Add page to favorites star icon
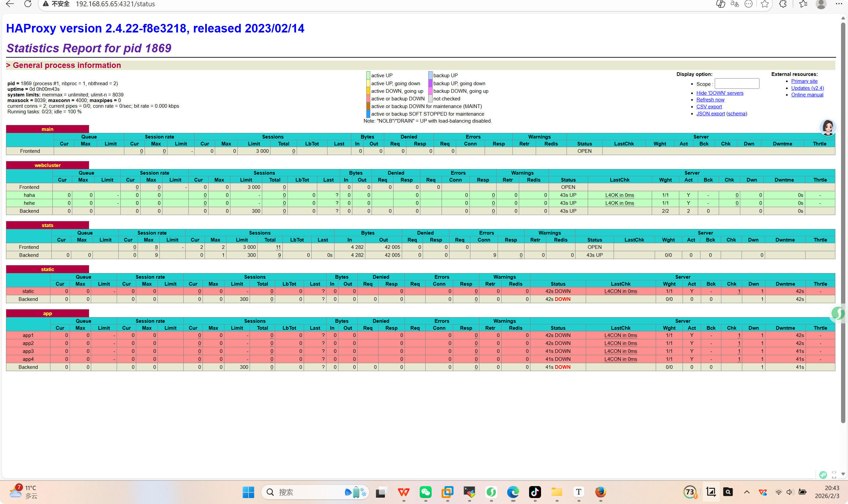 (x=764, y=4)
